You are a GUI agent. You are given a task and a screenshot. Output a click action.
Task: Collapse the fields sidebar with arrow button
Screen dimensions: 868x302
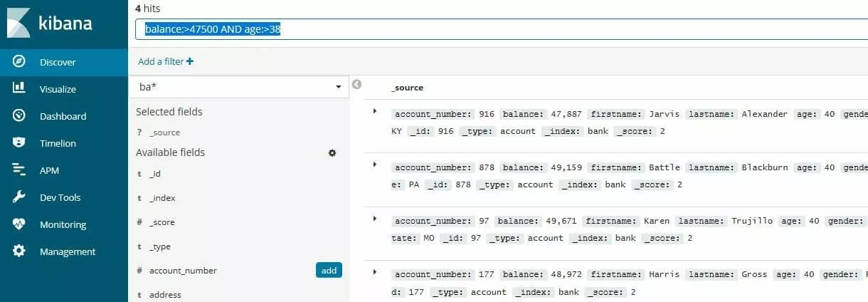357,85
